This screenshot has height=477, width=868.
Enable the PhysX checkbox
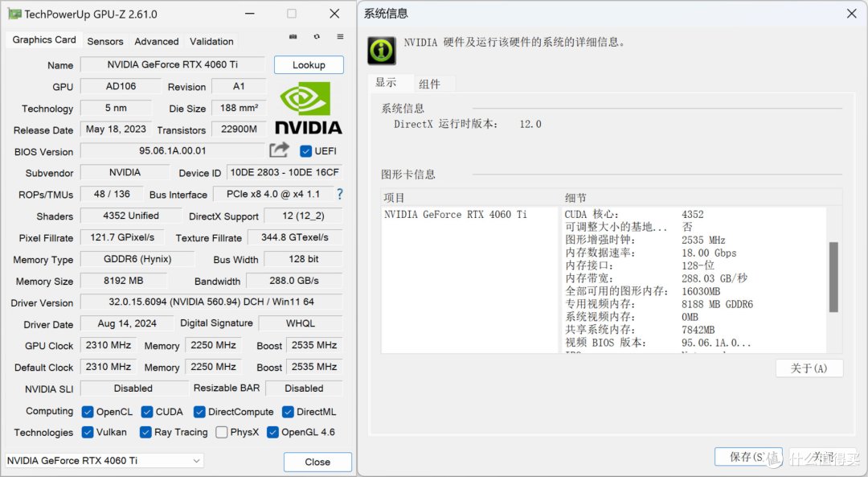(x=222, y=432)
